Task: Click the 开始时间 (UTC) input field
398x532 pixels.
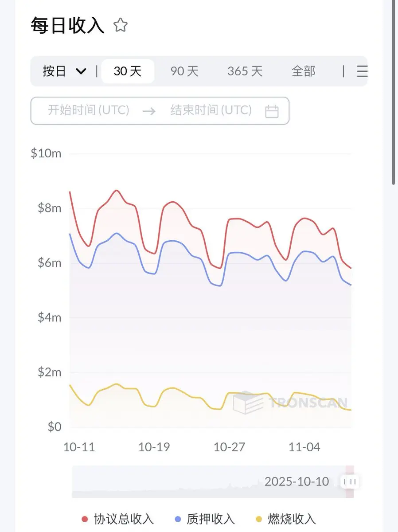Action: tap(88, 110)
